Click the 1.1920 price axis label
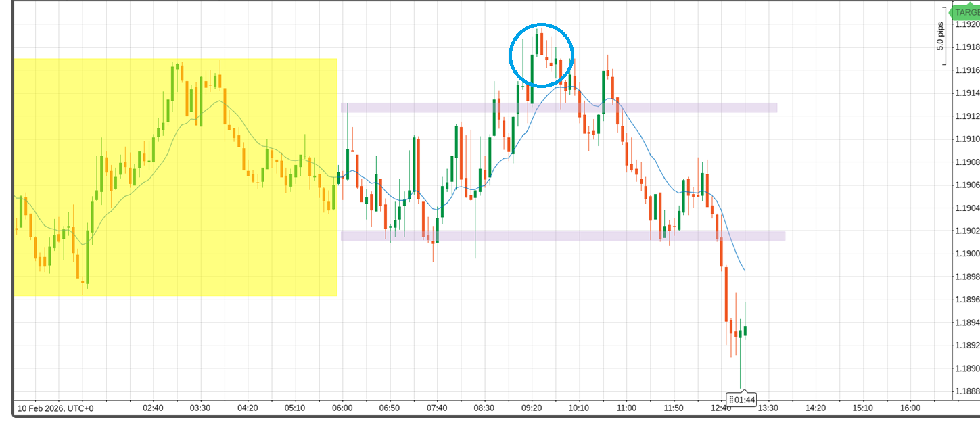This screenshot has height=428, width=980. [x=966, y=24]
